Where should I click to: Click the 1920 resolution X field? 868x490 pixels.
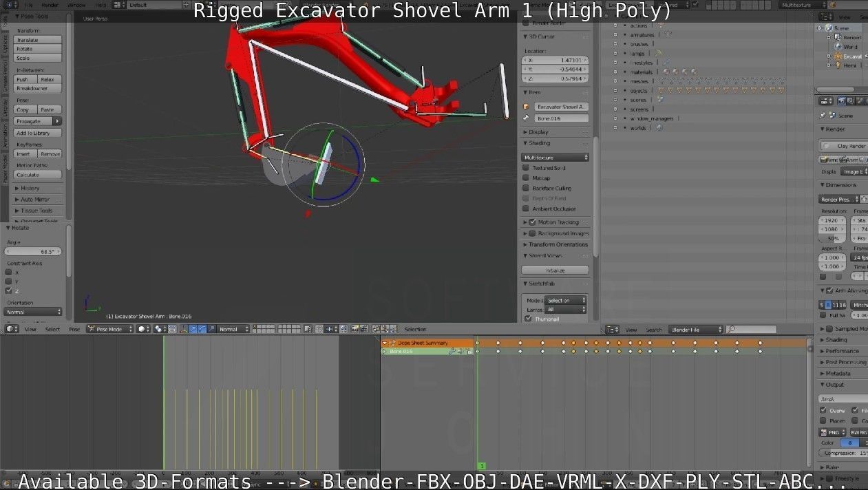[833, 221]
